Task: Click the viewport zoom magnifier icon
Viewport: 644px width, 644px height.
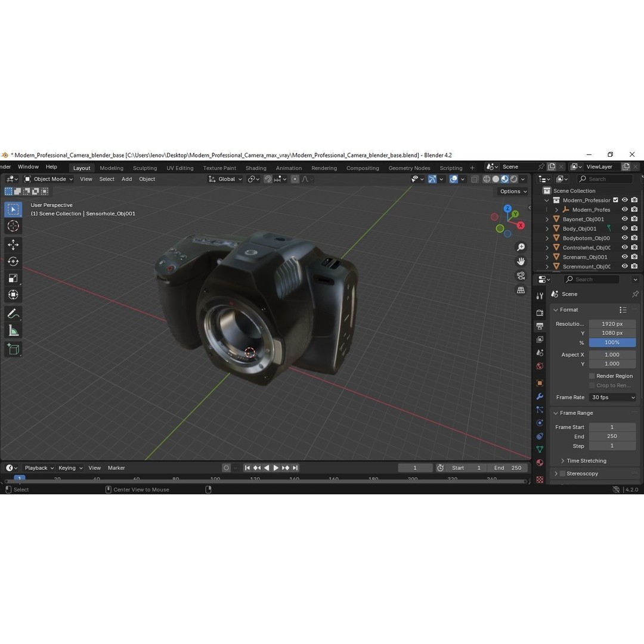Action: pos(521,247)
